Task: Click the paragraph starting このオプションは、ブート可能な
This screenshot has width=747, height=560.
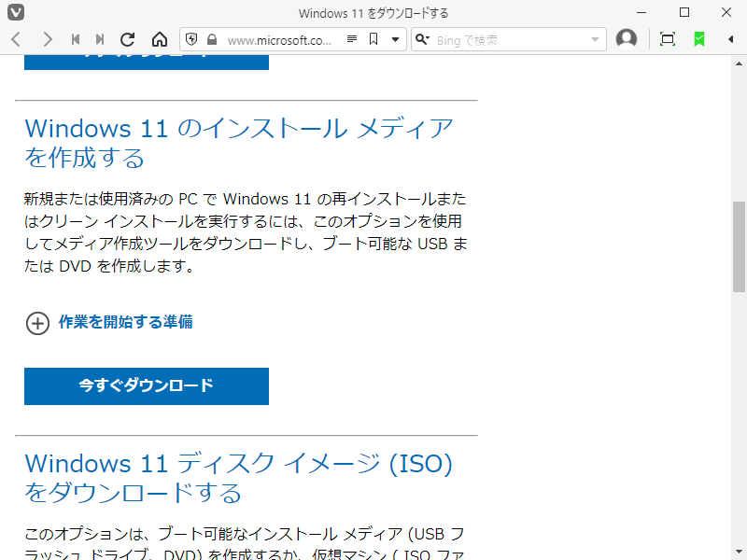Action: tap(245, 543)
